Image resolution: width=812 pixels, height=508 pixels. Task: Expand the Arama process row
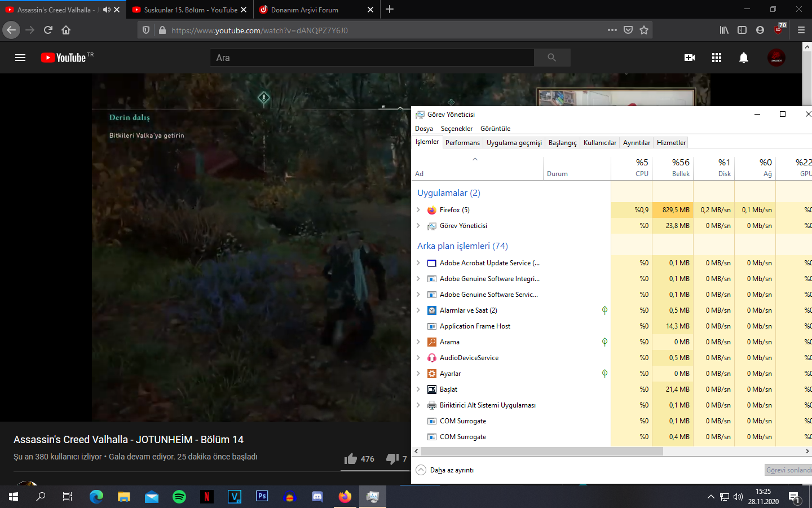[x=418, y=342]
